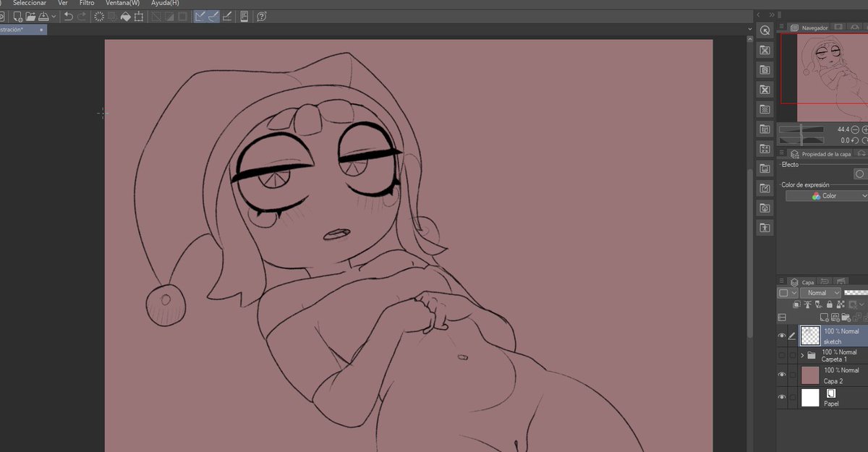Click the New raster layer icon
The height and width of the screenshot is (452, 868).
point(825,317)
